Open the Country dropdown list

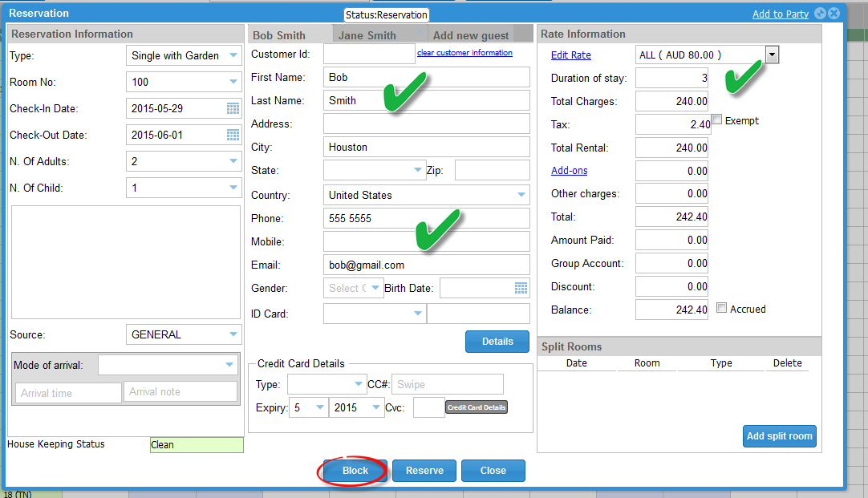[x=521, y=195]
